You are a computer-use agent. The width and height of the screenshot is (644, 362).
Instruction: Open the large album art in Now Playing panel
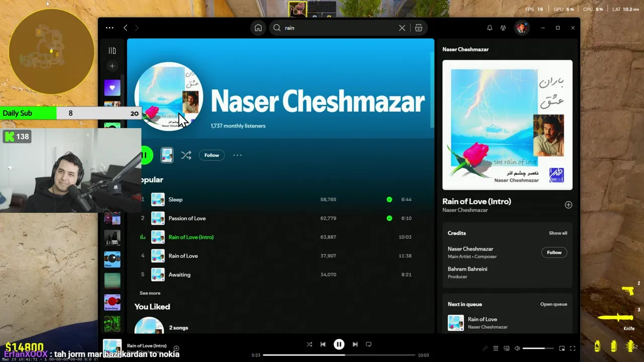(507, 125)
